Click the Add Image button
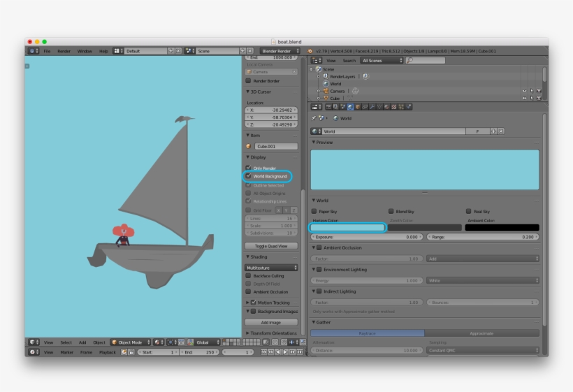 pos(271,322)
